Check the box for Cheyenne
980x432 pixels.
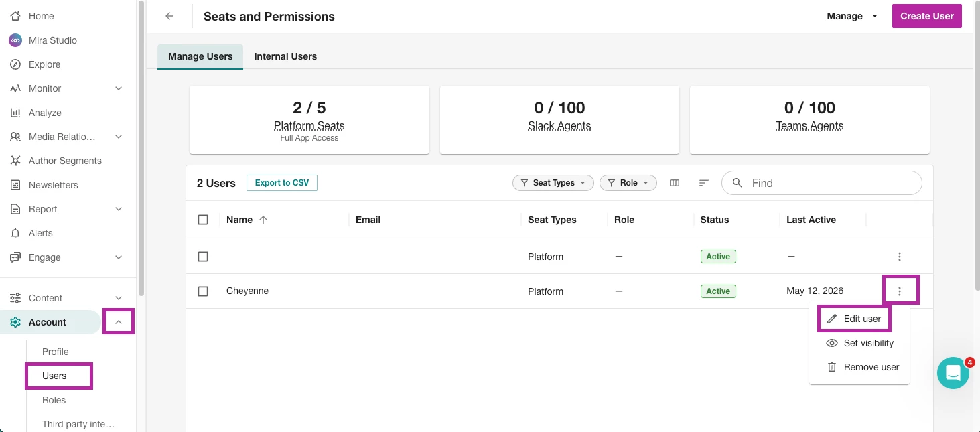(203, 291)
